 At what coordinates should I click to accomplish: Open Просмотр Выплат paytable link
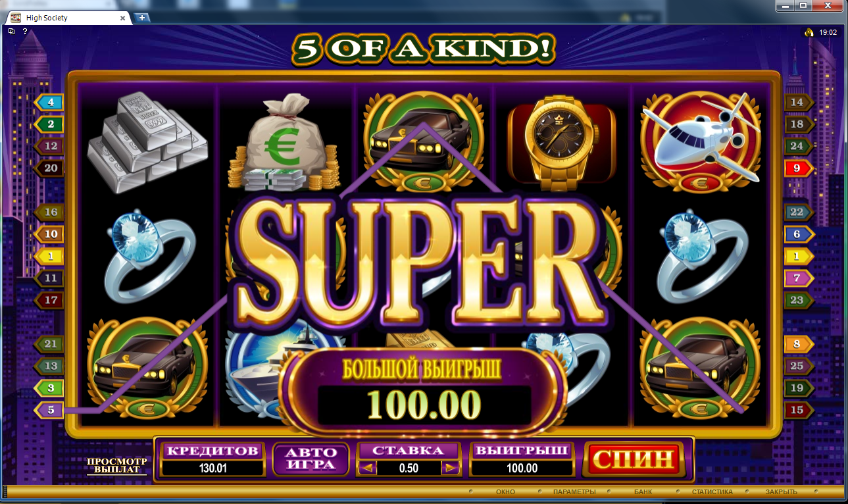[x=116, y=466]
